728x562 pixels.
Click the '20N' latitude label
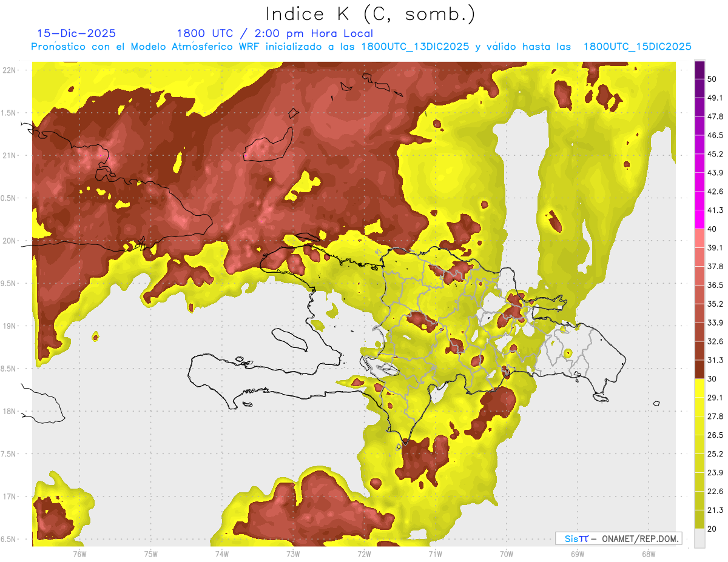(10, 241)
